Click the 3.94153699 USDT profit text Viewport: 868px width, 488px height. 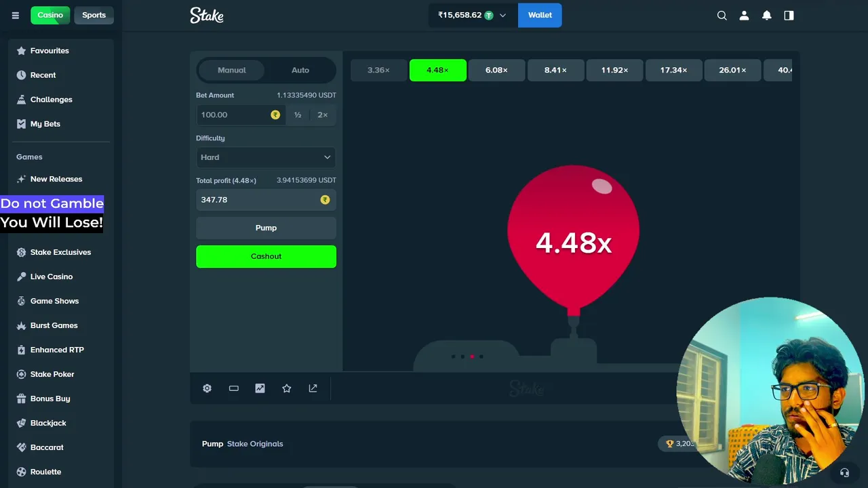coord(306,180)
